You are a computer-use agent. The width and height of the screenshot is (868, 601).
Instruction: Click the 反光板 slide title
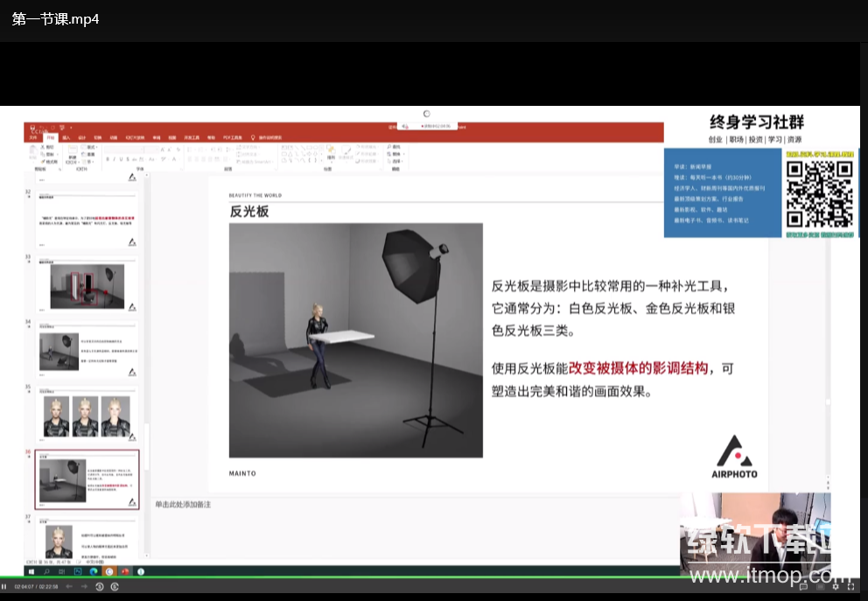click(x=248, y=212)
